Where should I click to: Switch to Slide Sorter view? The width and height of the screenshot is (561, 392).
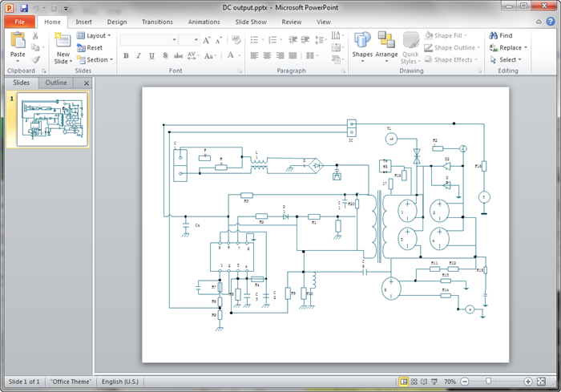(x=415, y=382)
